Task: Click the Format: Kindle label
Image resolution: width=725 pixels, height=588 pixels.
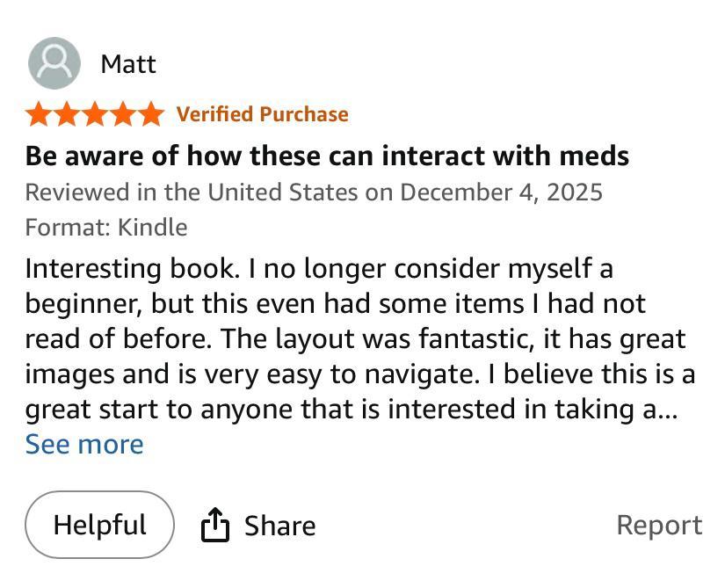Action: tap(106, 228)
